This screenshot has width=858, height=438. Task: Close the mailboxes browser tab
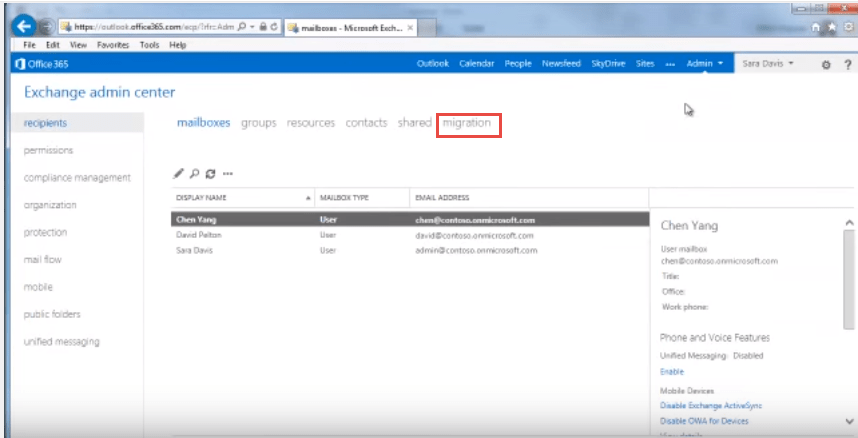click(x=410, y=27)
